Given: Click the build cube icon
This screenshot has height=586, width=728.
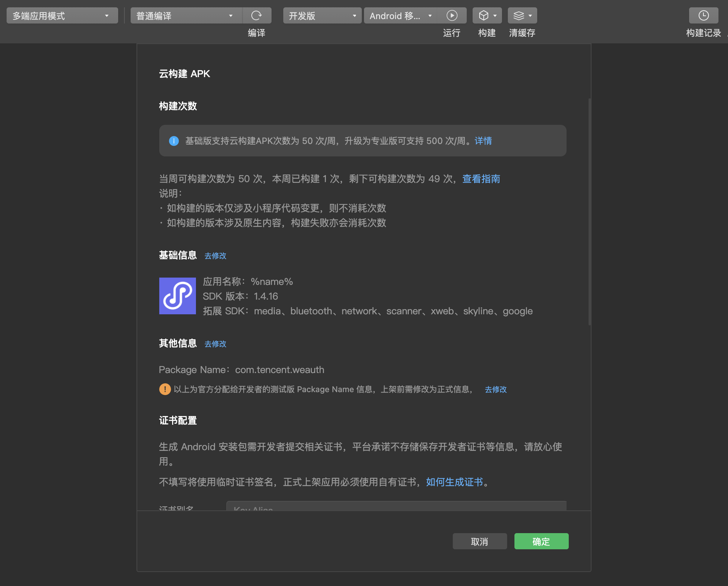Looking at the screenshot, I should (484, 16).
